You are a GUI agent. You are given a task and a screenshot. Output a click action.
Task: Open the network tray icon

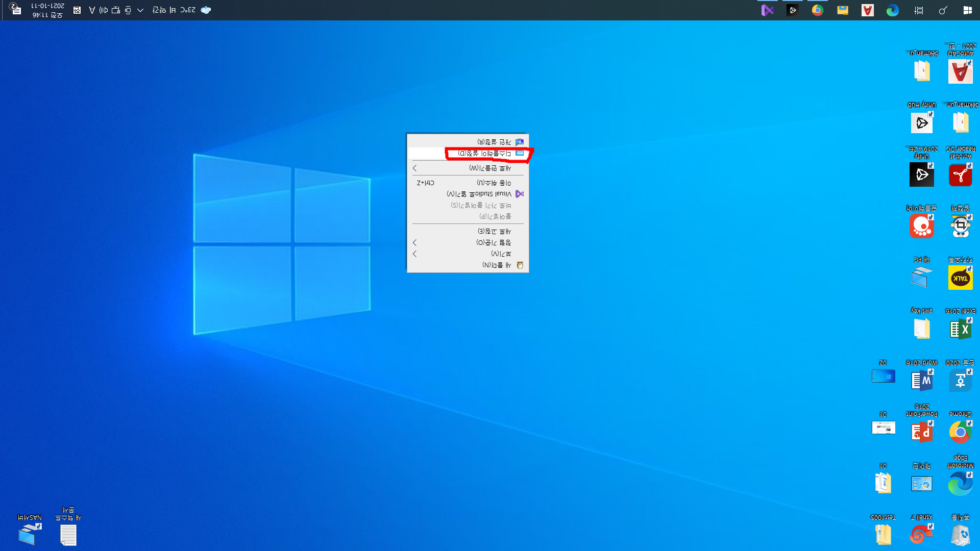[116, 10]
